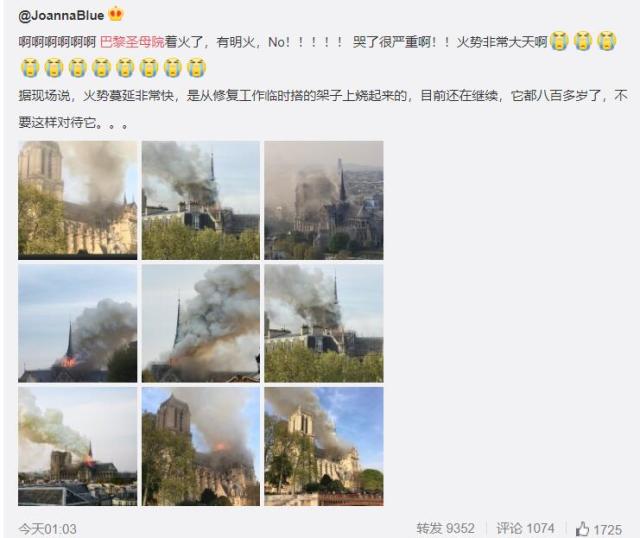Open first photo with cathedral tower and trees
Viewport: 640px width, 538px height.
coord(78,200)
